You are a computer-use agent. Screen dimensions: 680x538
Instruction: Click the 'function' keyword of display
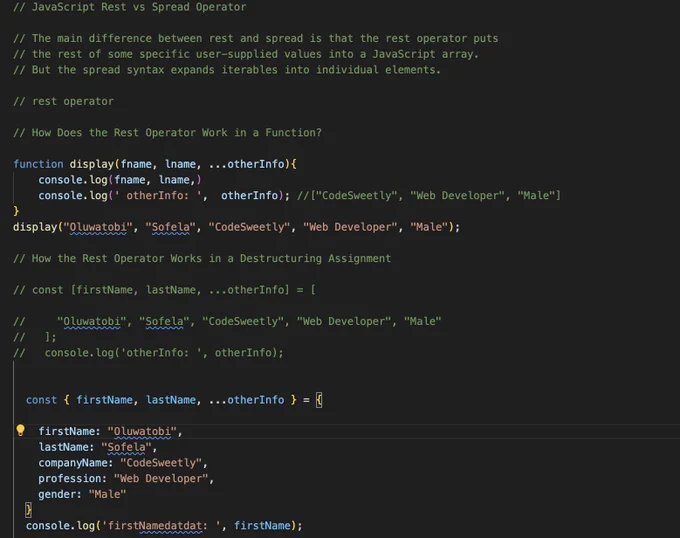point(38,164)
